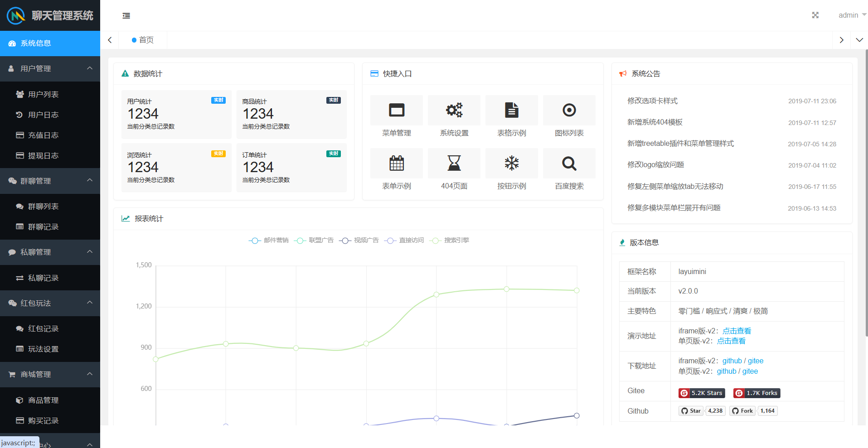868x448 pixels.
Task: Open the 菜单管理 shortcut icon
Action: click(396, 110)
